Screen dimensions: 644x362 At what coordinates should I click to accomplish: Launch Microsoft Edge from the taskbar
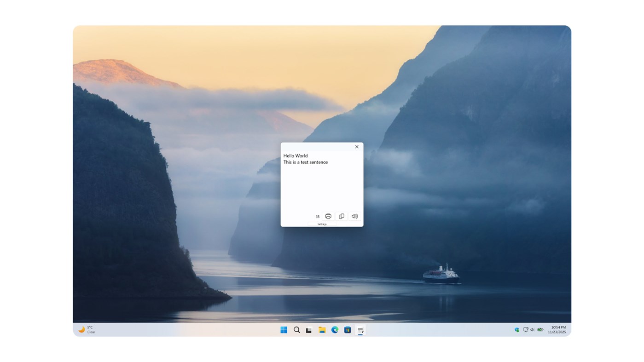coord(334,329)
